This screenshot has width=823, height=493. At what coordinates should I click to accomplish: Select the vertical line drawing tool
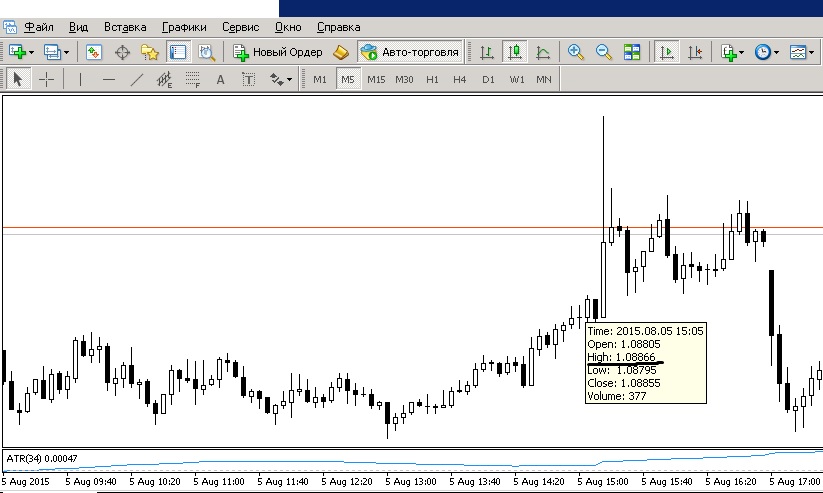(x=80, y=79)
